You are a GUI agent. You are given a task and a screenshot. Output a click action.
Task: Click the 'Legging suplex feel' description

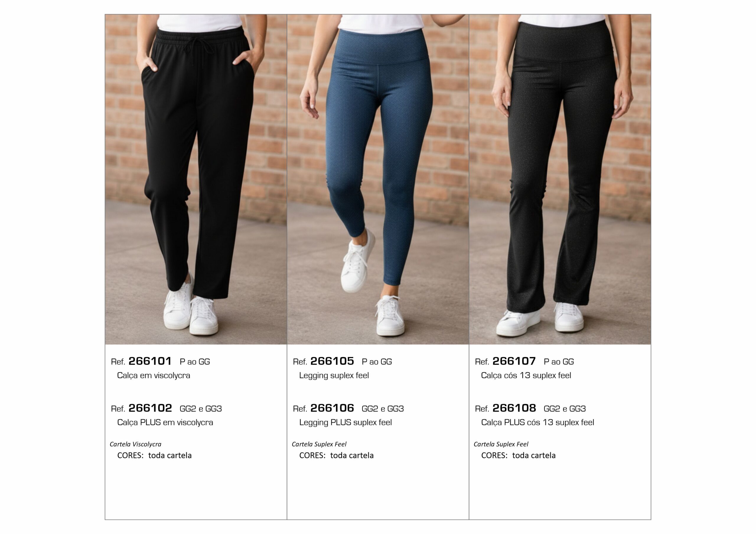(x=334, y=375)
